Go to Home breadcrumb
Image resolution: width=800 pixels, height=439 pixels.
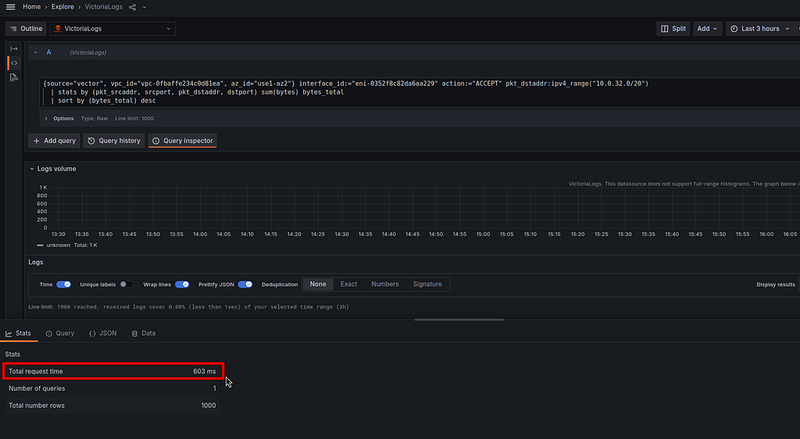pos(32,7)
